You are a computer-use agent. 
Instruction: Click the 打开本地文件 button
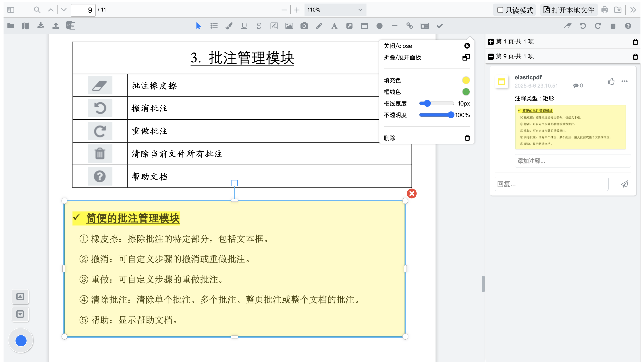tap(569, 10)
